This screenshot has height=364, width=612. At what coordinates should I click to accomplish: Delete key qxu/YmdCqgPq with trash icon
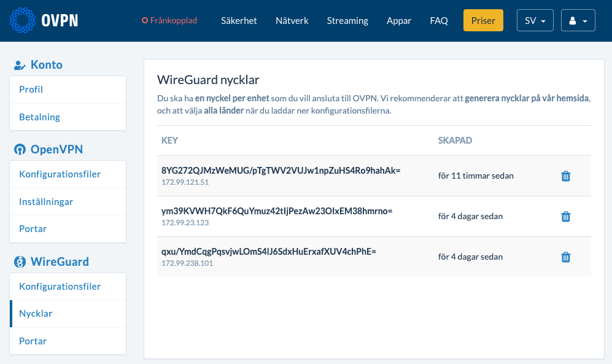(x=565, y=257)
